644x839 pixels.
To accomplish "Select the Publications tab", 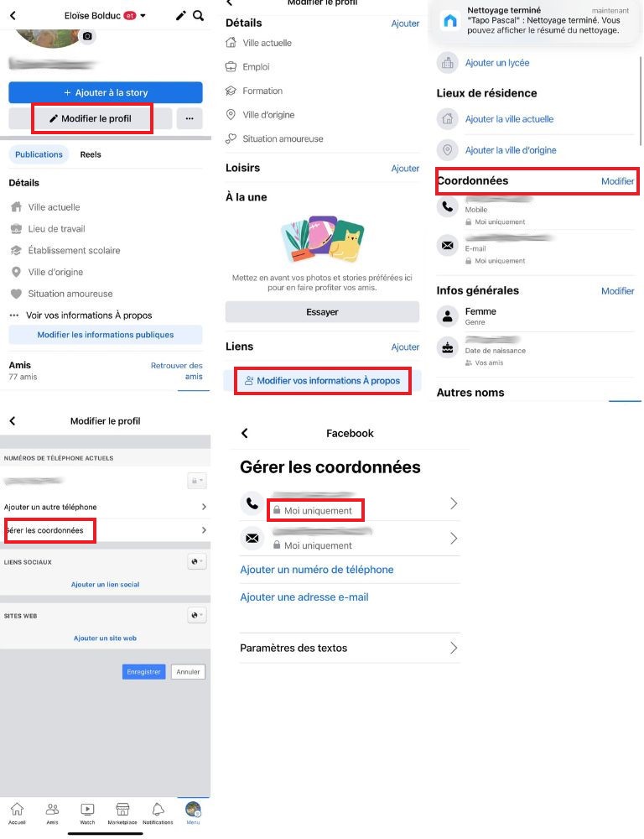I will [x=39, y=154].
